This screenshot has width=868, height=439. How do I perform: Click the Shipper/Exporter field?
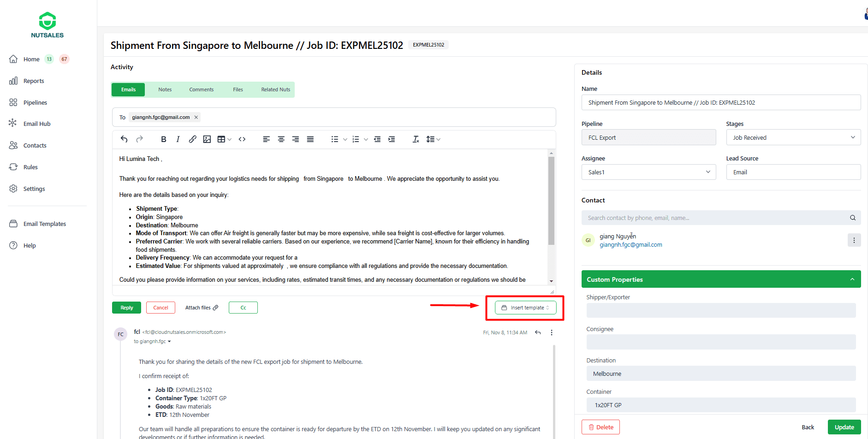coord(721,310)
